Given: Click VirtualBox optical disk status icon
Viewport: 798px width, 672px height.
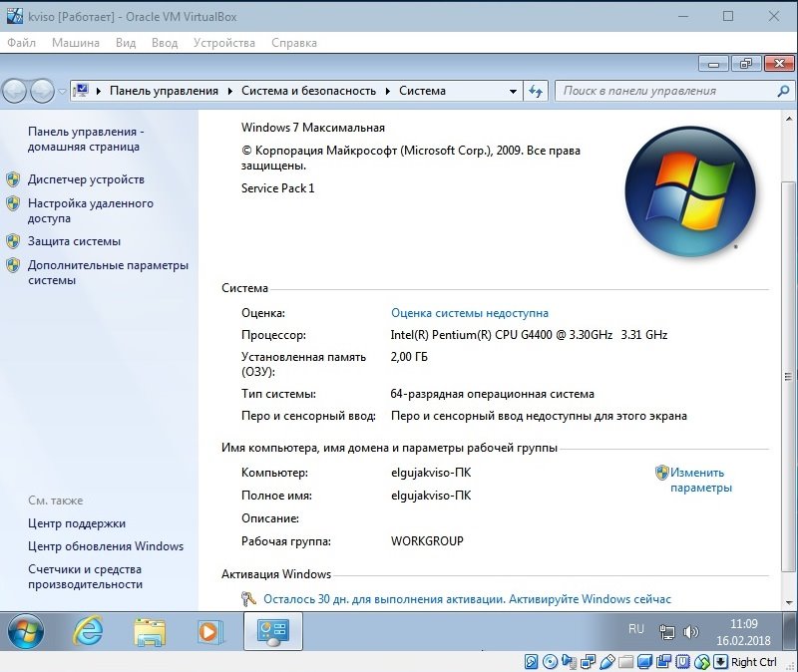Looking at the screenshot, I should pyautogui.click(x=550, y=662).
